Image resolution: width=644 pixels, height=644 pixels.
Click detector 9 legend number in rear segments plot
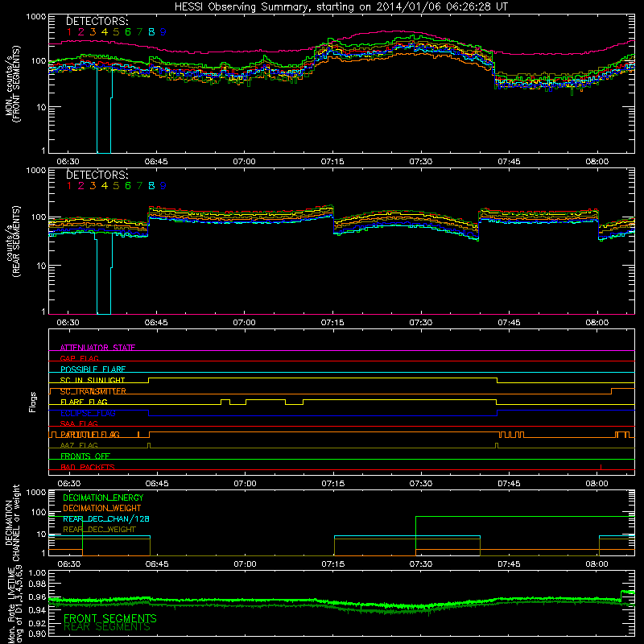(163, 186)
